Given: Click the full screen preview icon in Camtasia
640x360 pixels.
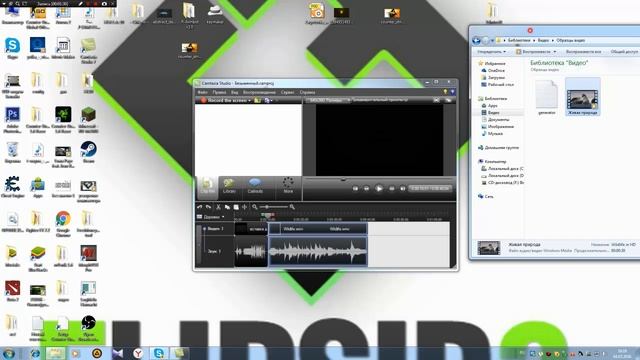Looking at the screenshot, I should tap(436, 100).
